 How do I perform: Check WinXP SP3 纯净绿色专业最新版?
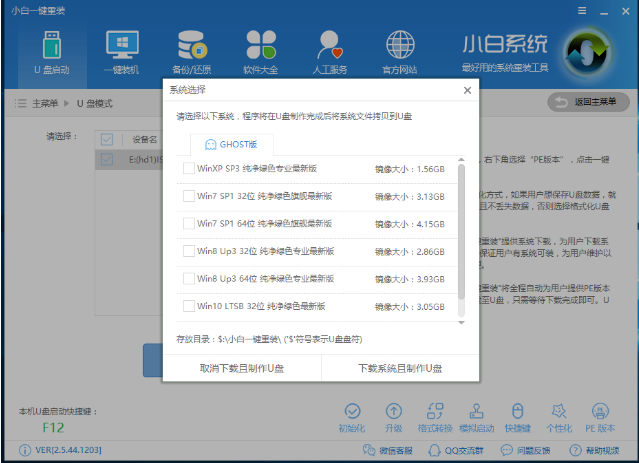189,168
